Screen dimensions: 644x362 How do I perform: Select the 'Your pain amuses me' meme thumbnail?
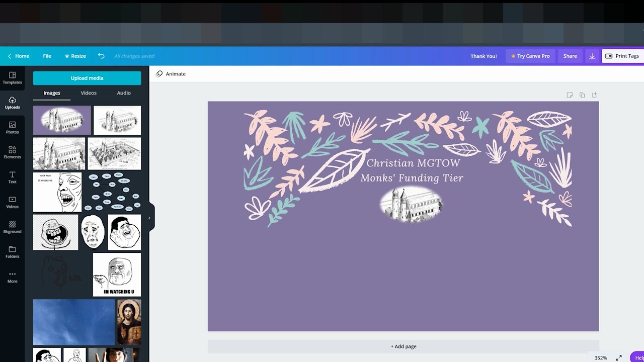pyautogui.click(x=57, y=192)
